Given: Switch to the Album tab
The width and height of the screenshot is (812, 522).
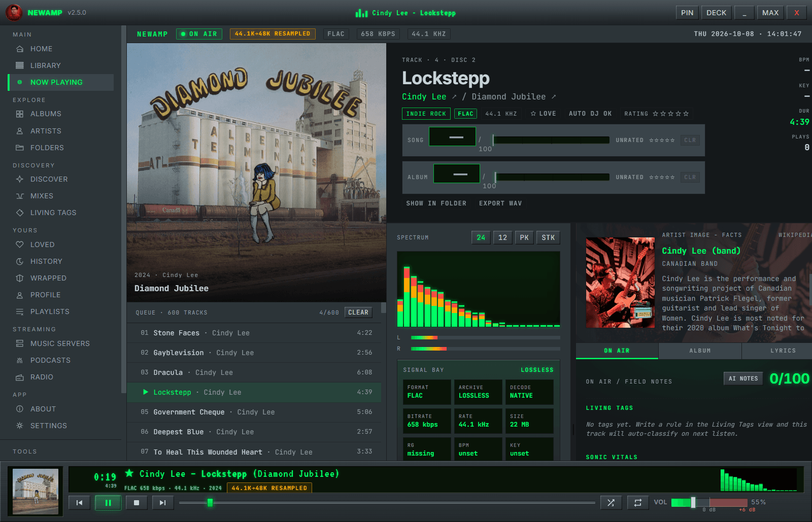Looking at the screenshot, I should click(x=700, y=351).
